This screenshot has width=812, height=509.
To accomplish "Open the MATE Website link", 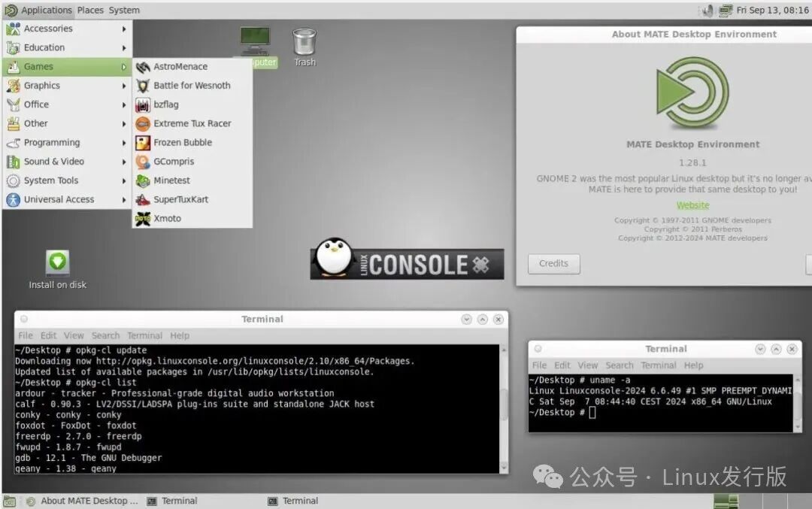I will (693, 205).
